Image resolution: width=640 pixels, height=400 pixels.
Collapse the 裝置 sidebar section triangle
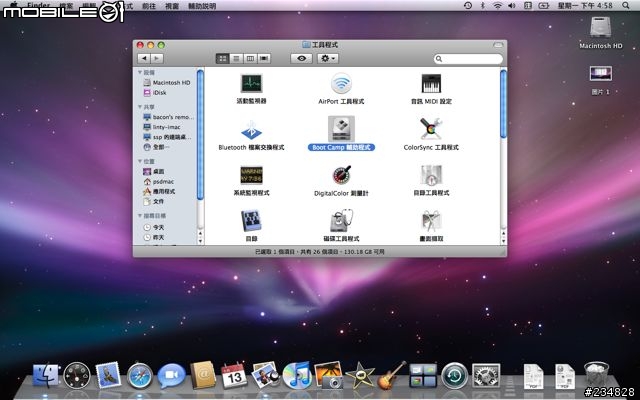pos(140,72)
